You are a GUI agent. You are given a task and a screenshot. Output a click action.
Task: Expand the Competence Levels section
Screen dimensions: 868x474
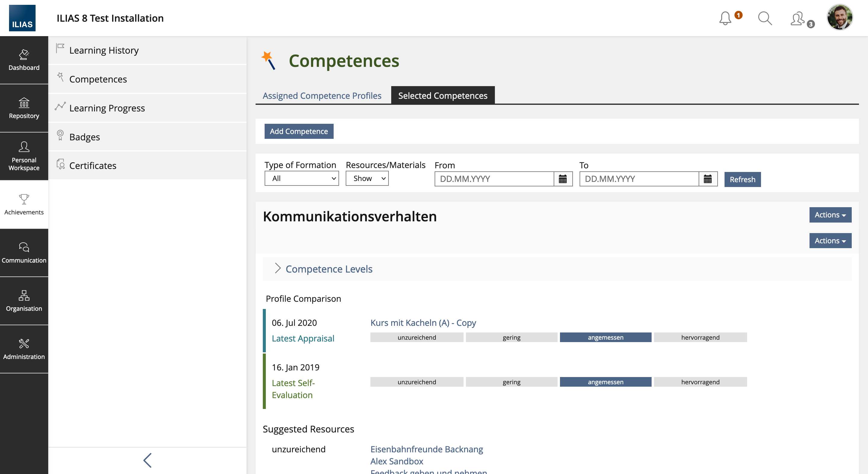tap(329, 269)
